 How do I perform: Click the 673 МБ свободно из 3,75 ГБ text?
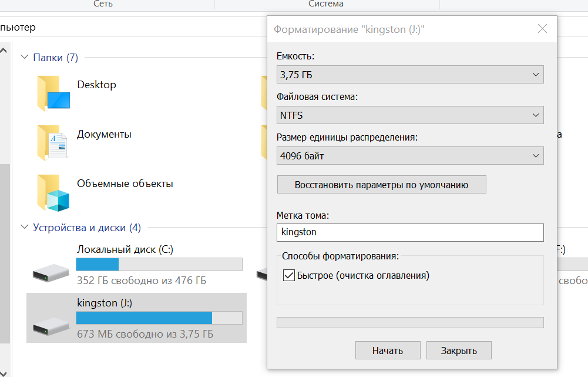pyautogui.click(x=145, y=334)
